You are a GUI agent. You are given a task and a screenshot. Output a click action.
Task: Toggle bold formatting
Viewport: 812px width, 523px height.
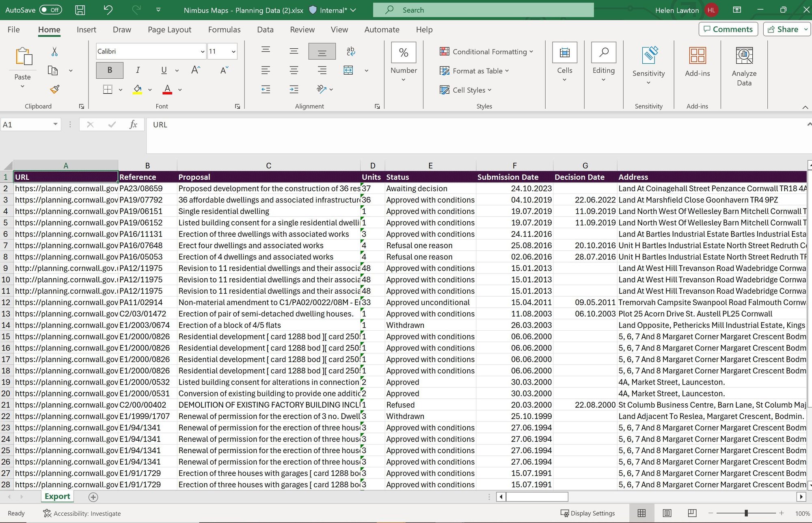click(x=109, y=70)
